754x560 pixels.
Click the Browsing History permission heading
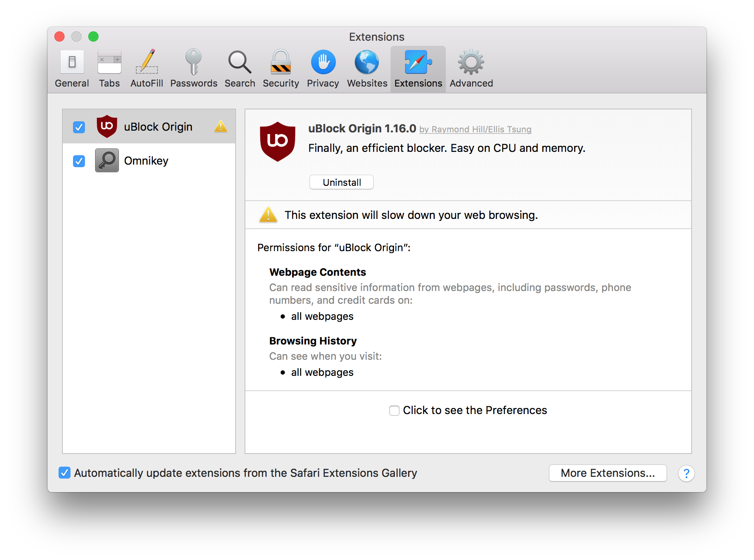pyautogui.click(x=313, y=341)
